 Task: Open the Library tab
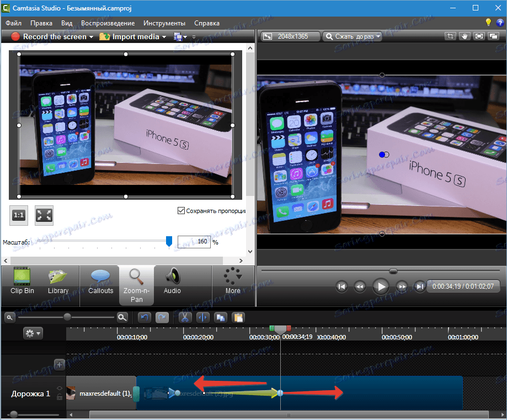tap(58, 281)
